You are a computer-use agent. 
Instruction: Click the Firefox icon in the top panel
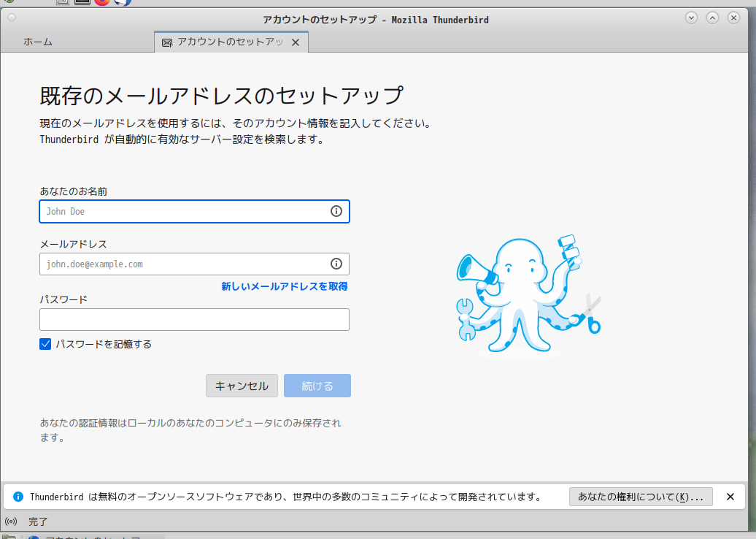point(101,1)
